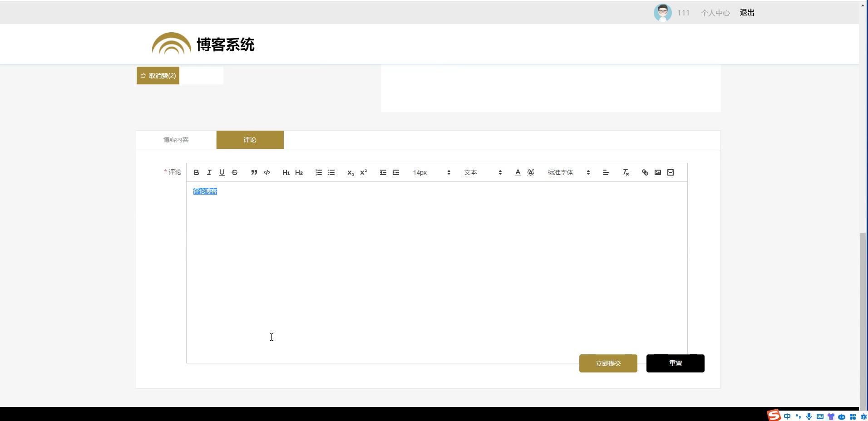Click the user avatar image

663,13
